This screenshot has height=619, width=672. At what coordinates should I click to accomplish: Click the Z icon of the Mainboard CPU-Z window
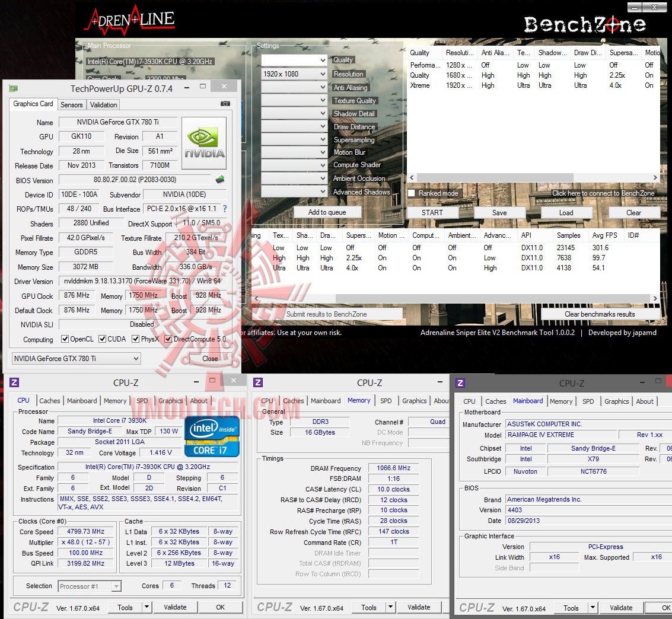click(x=460, y=383)
